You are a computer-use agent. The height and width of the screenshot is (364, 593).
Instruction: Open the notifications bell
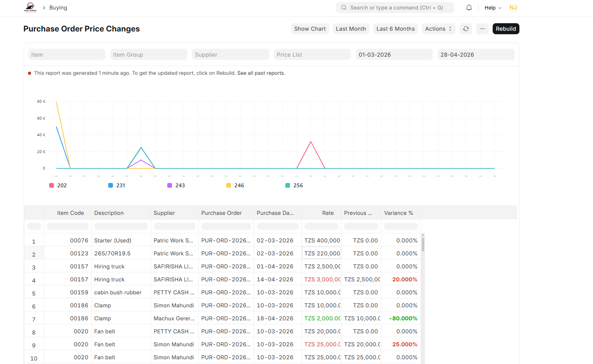(x=469, y=7)
